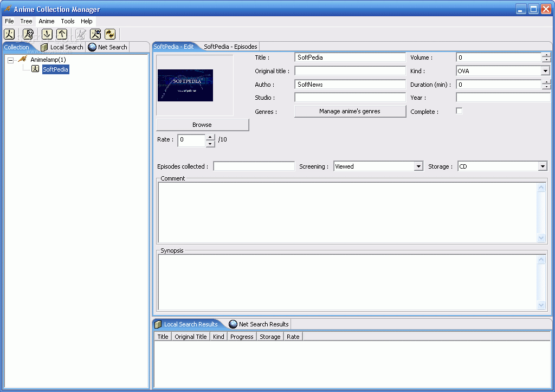Click the kanji 'add anime' toolbar icon
The image size is (555, 392).
pyautogui.click(x=9, y=34)
